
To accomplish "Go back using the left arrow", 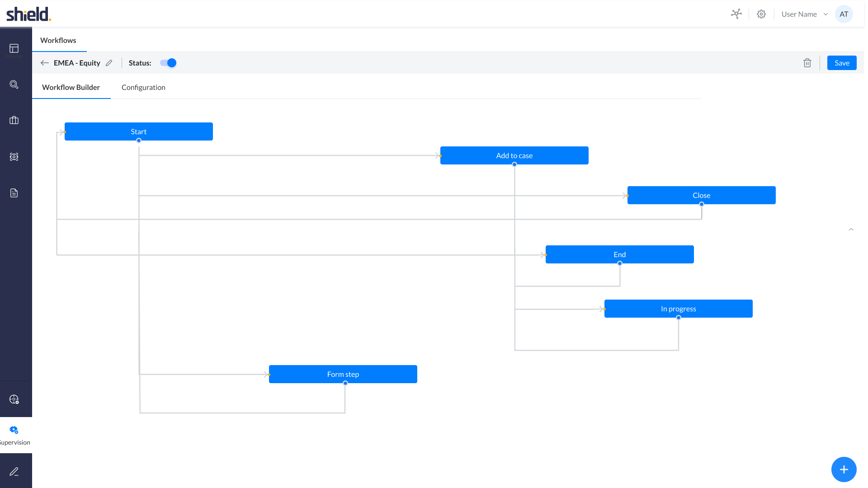I will [x=45, y=63].
